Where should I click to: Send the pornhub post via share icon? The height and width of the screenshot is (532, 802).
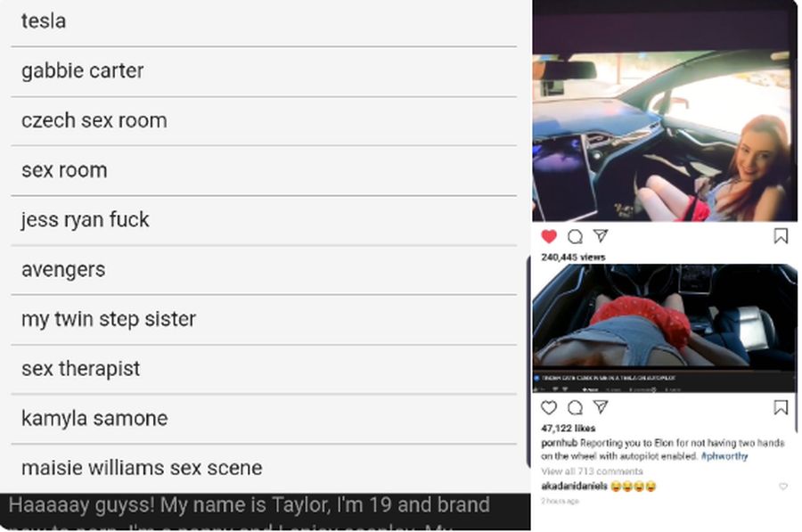point(601,406)
